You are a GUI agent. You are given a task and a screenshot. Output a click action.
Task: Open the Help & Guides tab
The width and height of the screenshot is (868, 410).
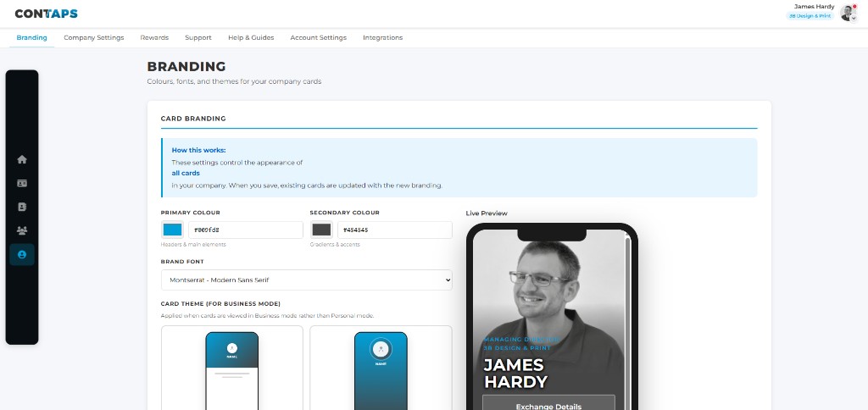pyautogui.click(x=251, y=37)
